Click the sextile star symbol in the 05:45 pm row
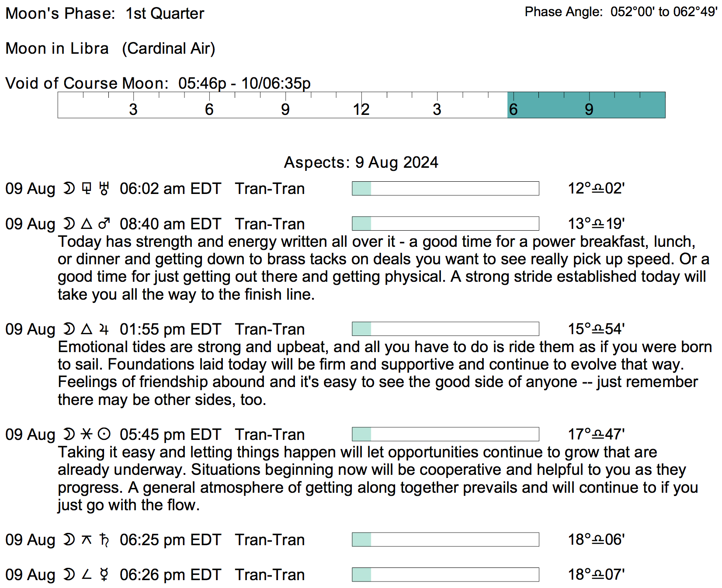 point(87,434)
